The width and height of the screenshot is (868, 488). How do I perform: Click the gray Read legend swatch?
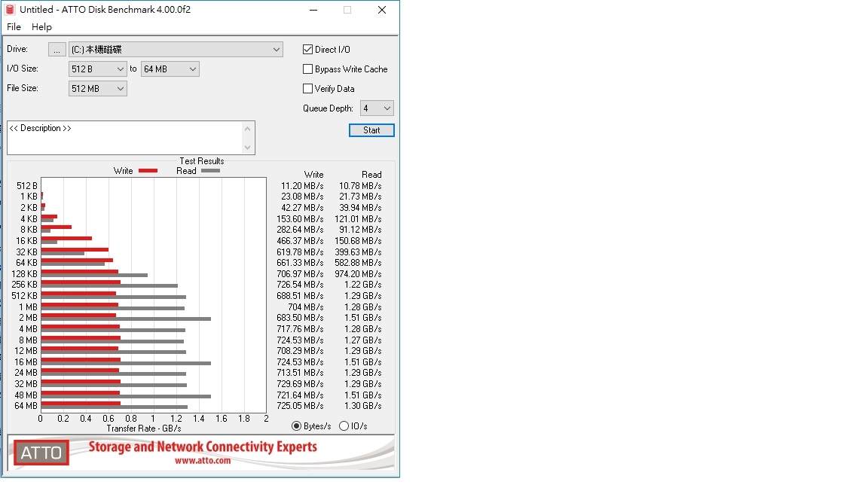210,171
